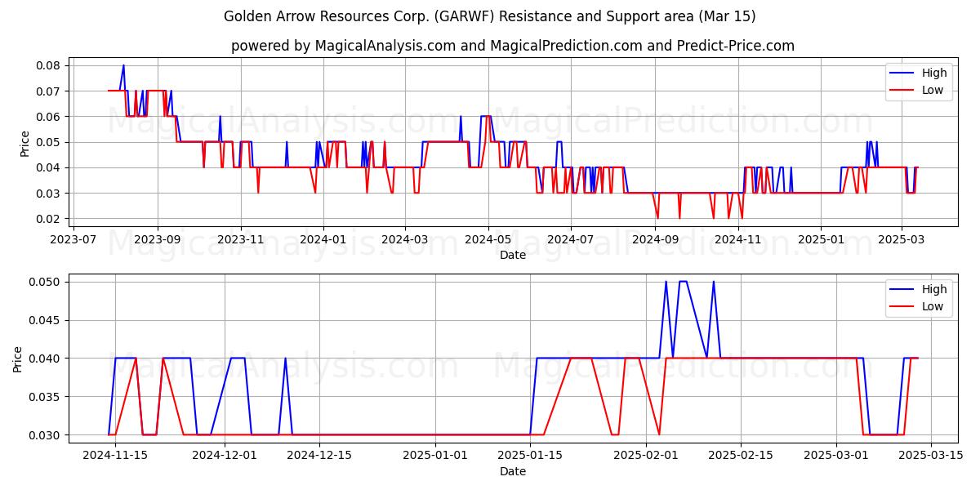980x490 pixels.
Task: Click the 2025-02-15 date tick
Action: tap(741, 456)
